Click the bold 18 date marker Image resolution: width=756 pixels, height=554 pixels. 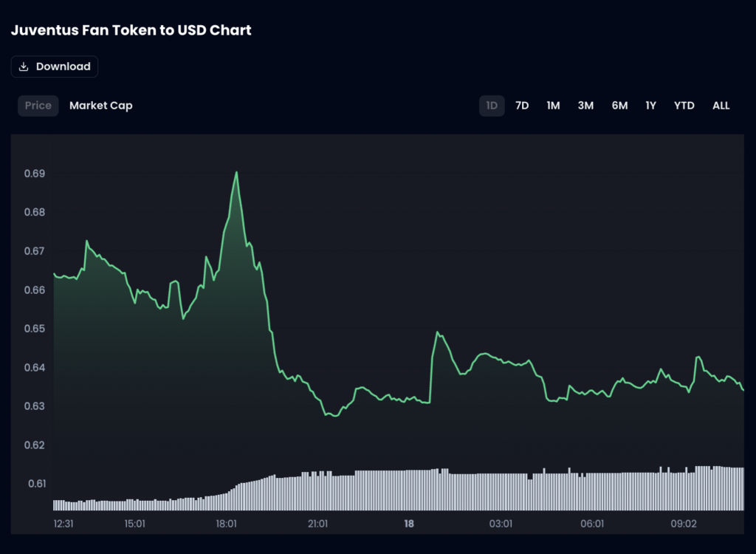409,524
